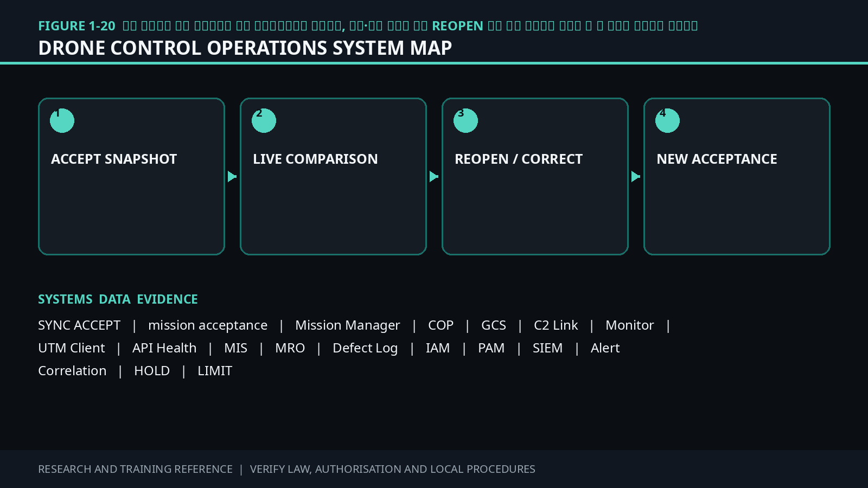Click the step 3 circle badge
The image size is (868, 488).
465,120
